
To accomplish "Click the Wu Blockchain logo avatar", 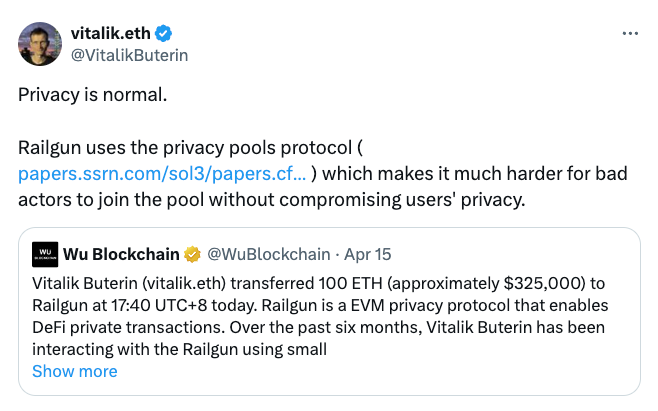I will click(45, 254).
